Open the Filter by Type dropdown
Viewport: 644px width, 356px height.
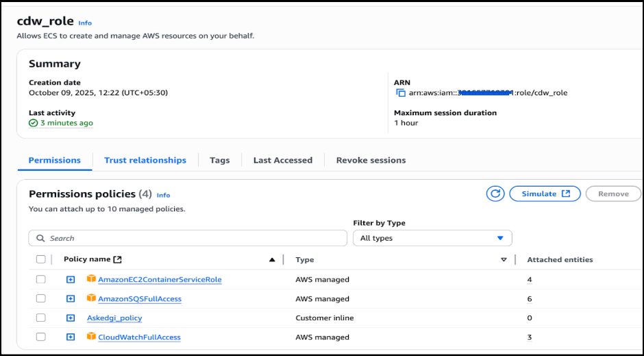(x=432, y=238)
